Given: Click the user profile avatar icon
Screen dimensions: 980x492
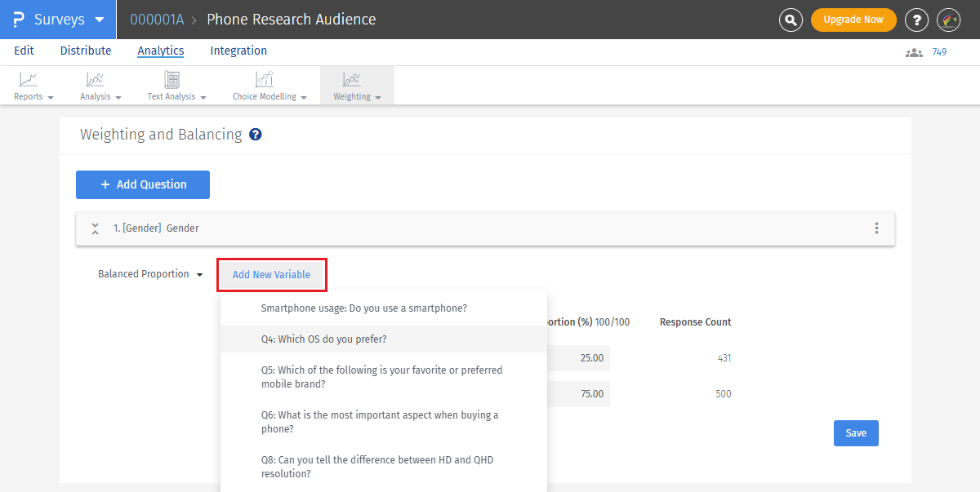Looking at the screenshot, I should click(948, 20).
